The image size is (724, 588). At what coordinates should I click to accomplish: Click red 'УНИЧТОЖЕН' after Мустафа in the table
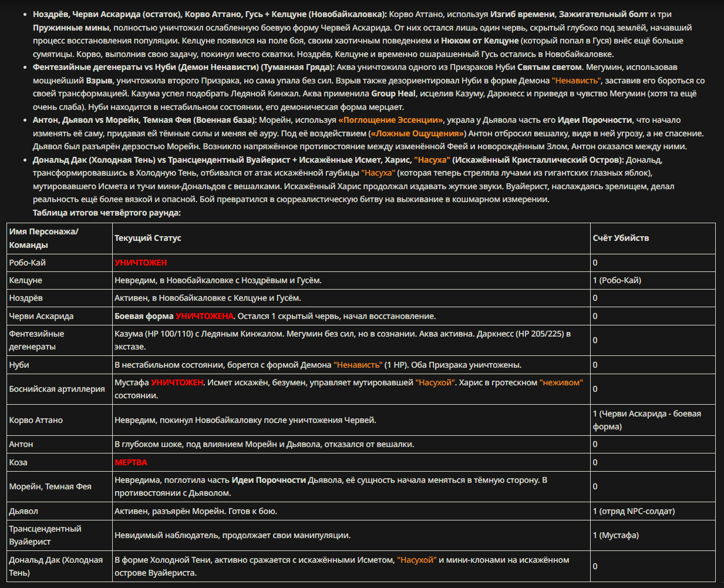click(x=177, y=382)
